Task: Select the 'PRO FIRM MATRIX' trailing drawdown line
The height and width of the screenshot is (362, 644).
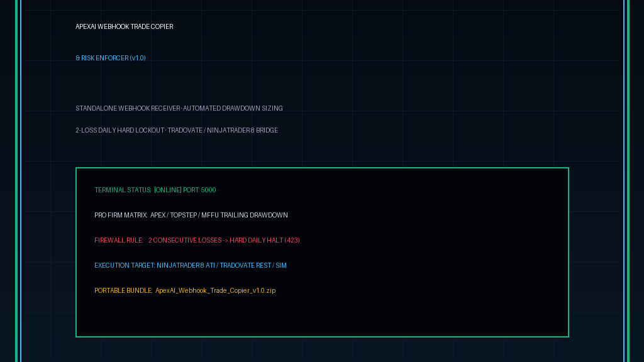Action: 191,215
